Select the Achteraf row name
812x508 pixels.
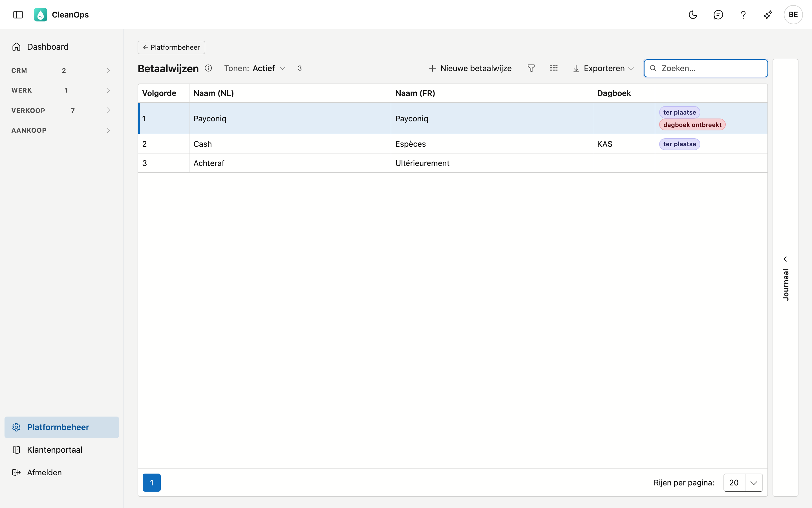pyautogui.click(x=209, y=163)
